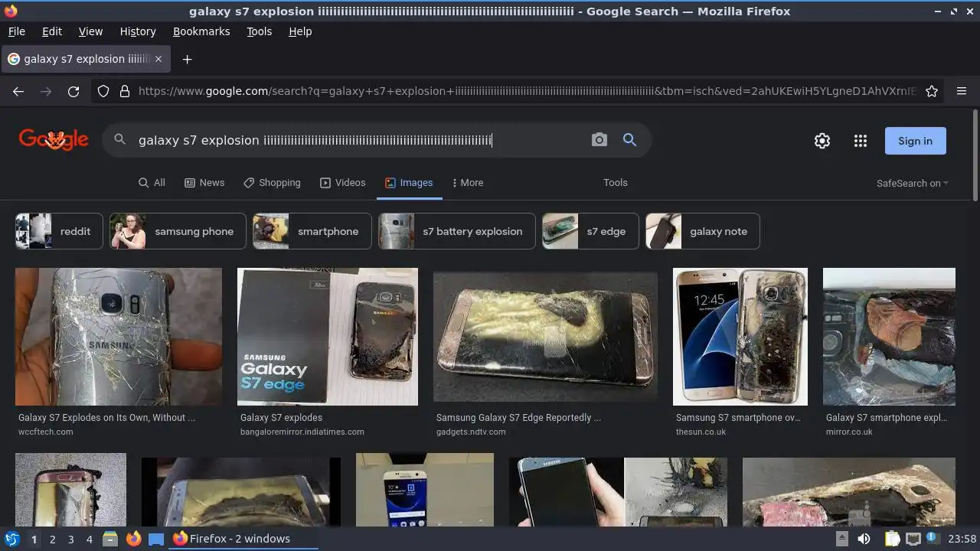Open the View menu
Viewport: 980px width, 551px height.
click(90, 31)
